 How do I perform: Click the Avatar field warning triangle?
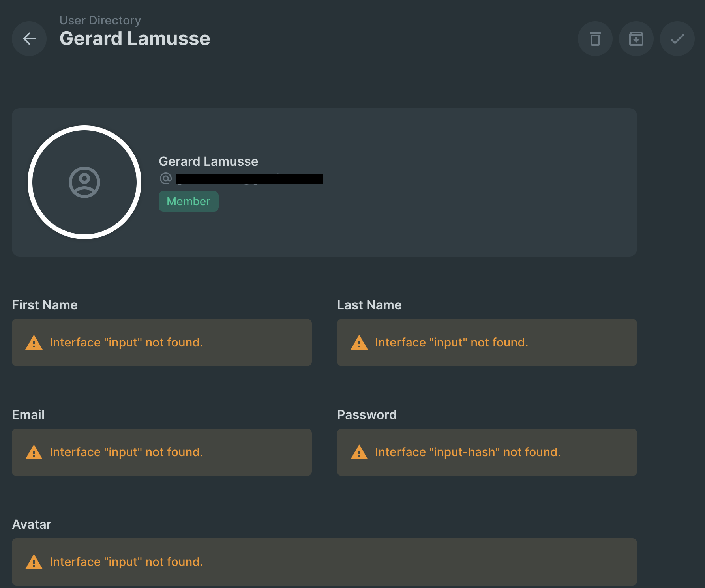[x=34, y=562]
